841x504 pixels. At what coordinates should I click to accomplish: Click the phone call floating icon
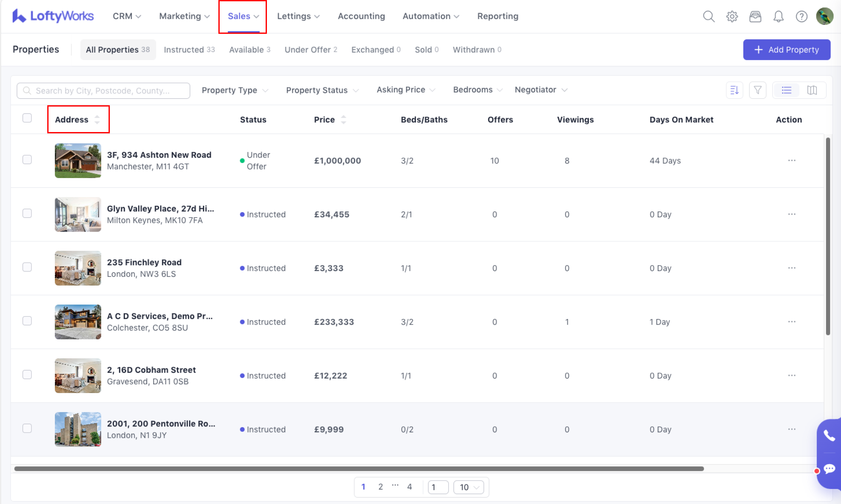click(x=829, y=435)
